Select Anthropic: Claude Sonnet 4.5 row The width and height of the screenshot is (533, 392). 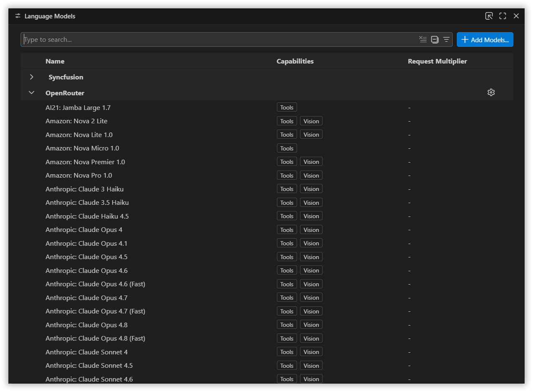pos(267,366)
